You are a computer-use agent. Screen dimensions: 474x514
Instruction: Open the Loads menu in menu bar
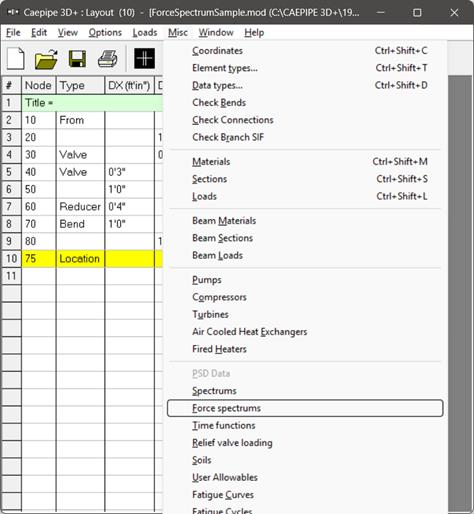[x=145, y=33]
